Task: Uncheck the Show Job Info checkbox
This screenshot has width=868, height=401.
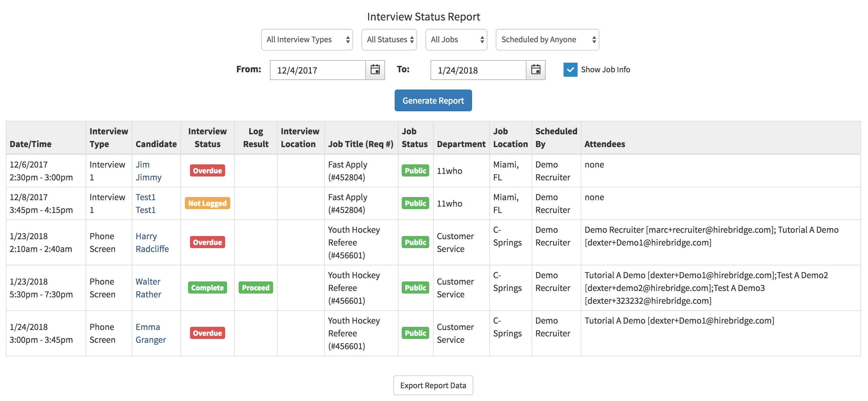Action: pos(570,70)
